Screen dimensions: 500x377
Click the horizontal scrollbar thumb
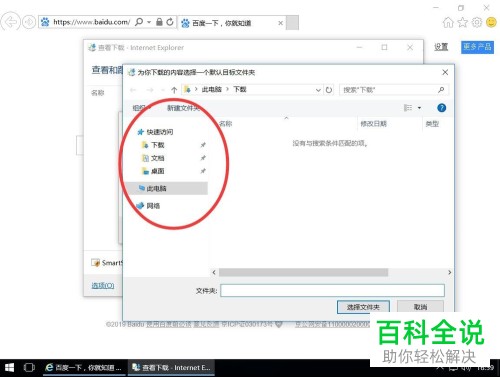tap(303, 272)
